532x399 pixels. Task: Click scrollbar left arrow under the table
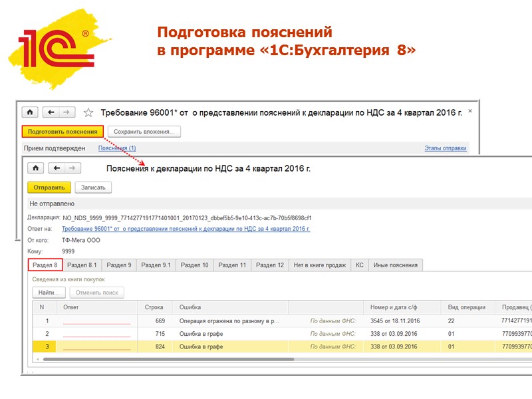[37, 359]
